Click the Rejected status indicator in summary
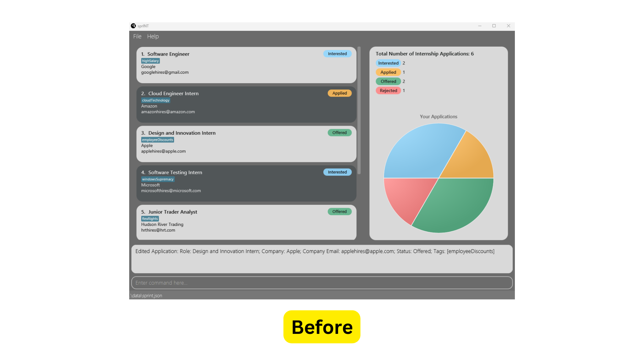Image resolution: width=644 pixels, height=362 pixels. (x=388, y=90)
